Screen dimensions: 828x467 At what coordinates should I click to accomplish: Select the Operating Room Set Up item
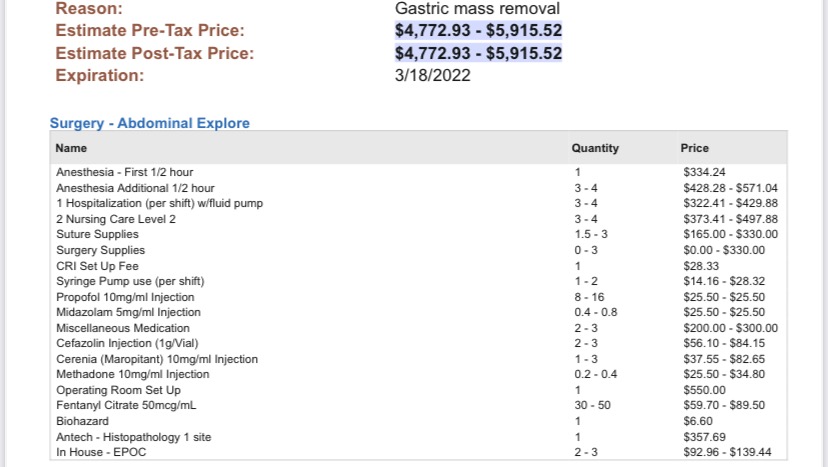coord(118,390)
